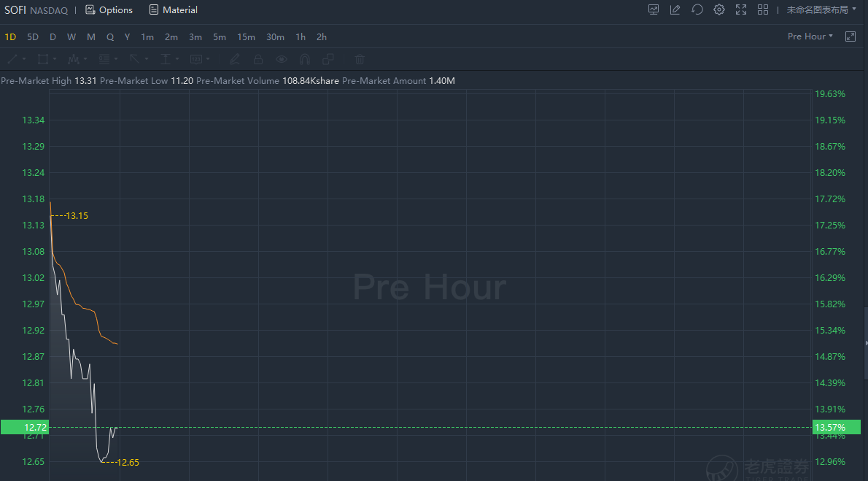Select the 15m interval
Screen dimensions: 868x481
click(247, 37)
